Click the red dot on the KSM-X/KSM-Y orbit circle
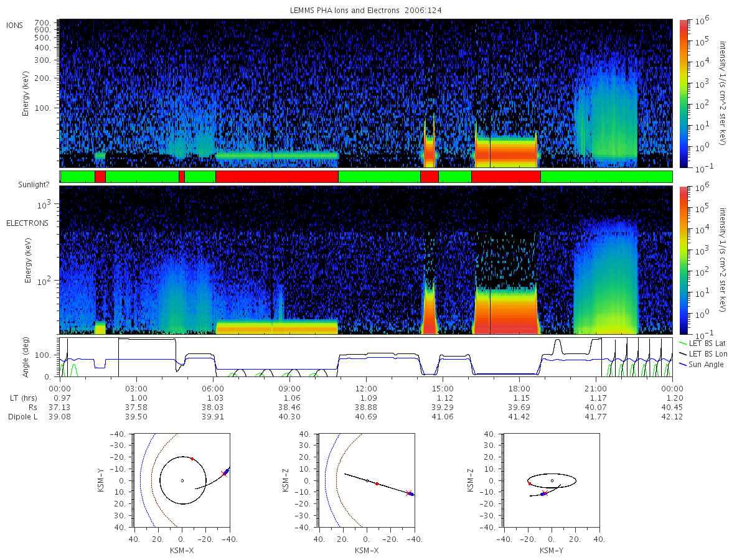 coord(192,459)
